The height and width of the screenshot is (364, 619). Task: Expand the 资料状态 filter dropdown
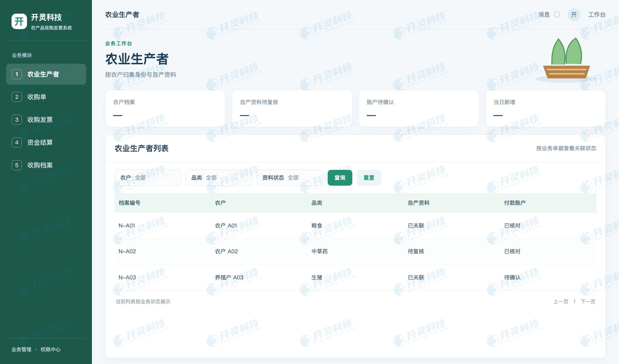tap(290, 178)
